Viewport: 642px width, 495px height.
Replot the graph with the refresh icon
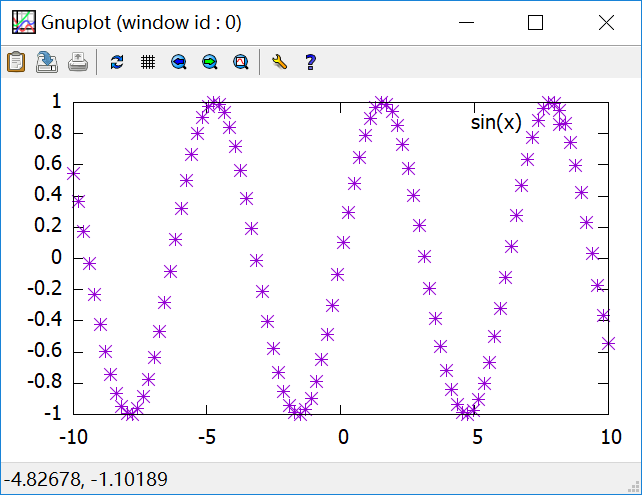click(x=117, y=62)
